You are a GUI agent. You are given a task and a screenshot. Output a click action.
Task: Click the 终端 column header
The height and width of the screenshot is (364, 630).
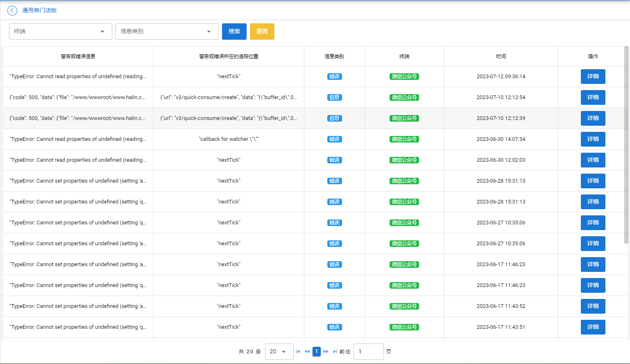[404, 57]
